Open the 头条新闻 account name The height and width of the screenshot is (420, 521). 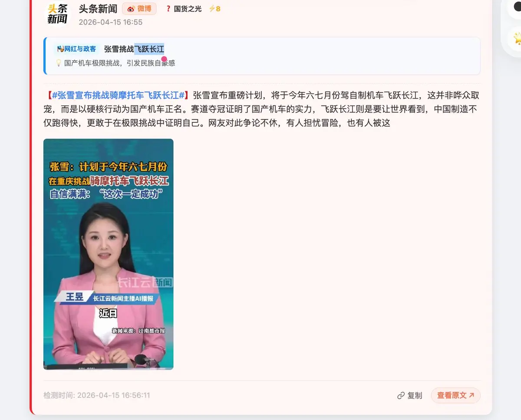[x=98, y=9]
